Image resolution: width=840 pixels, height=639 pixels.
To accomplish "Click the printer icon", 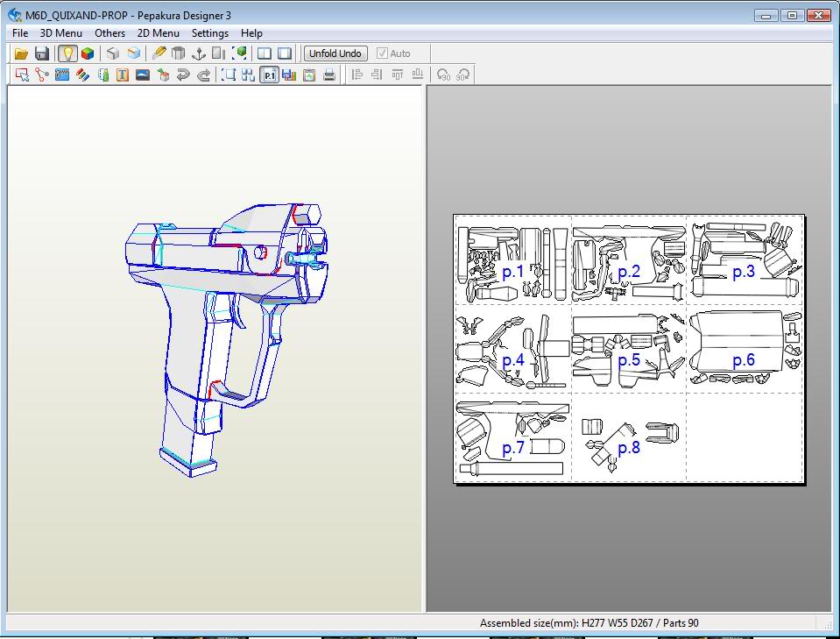I will pyautogui.click(x=329, y=75).
